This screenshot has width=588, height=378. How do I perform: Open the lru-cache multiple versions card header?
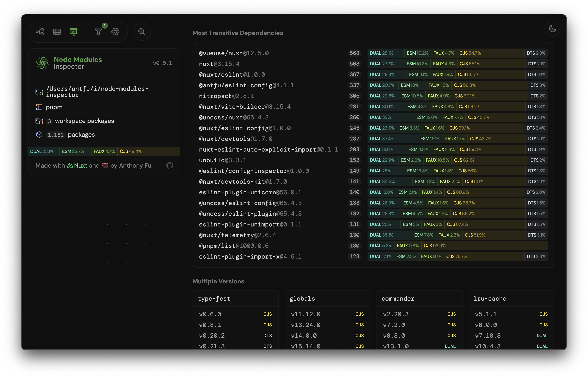click(x=511, y=299)
